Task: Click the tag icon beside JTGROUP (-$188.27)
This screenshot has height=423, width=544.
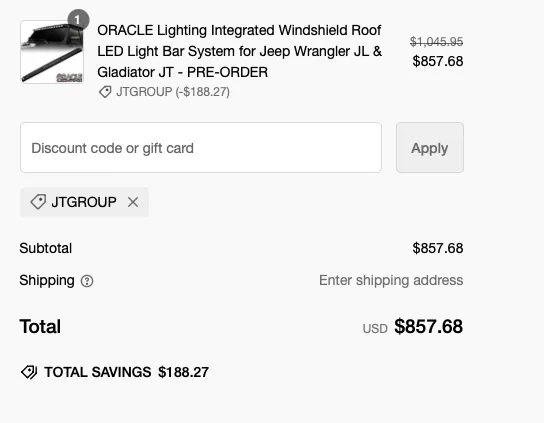Action: [105, 92]
